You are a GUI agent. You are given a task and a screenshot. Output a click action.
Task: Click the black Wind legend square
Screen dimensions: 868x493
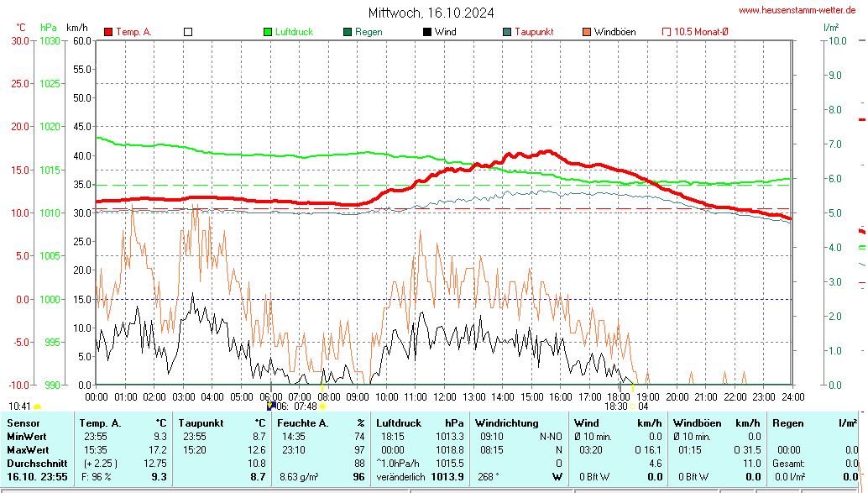click(x=427, y=32)
